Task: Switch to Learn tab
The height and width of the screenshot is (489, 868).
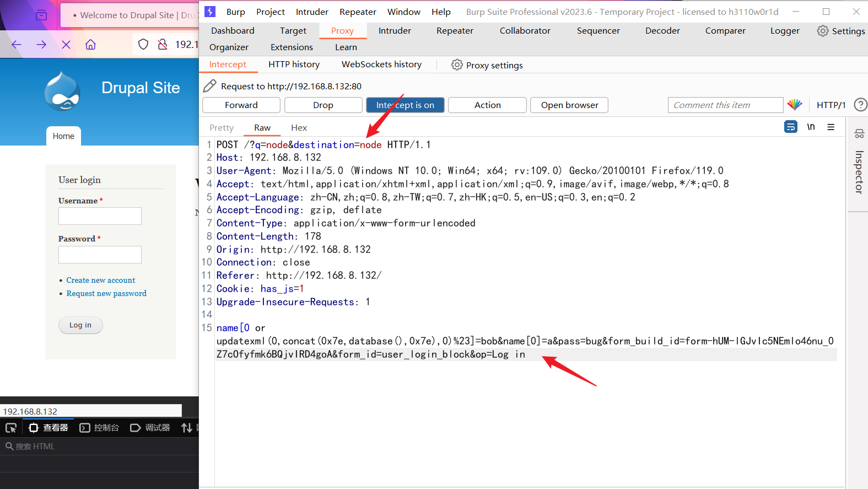Action: coord(346,47)
